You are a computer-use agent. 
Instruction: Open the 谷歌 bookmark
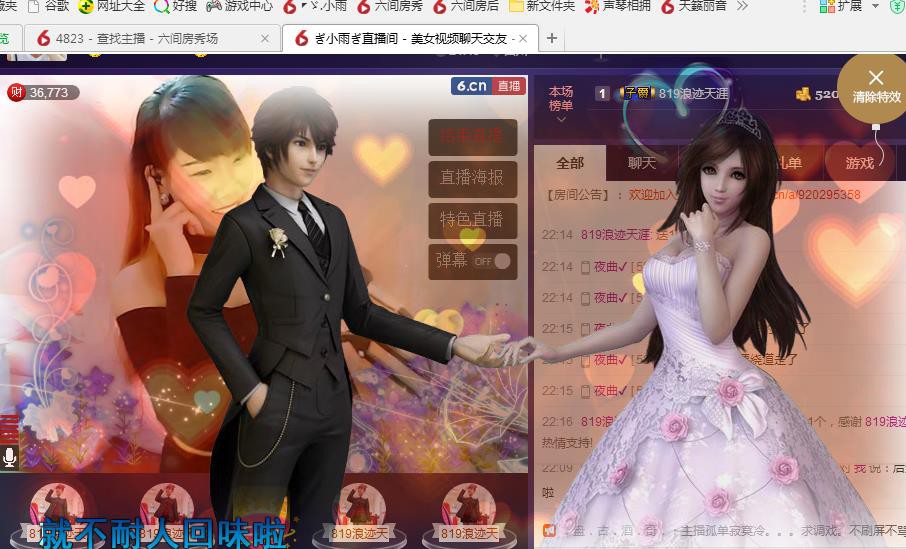(x=49, y=6)
